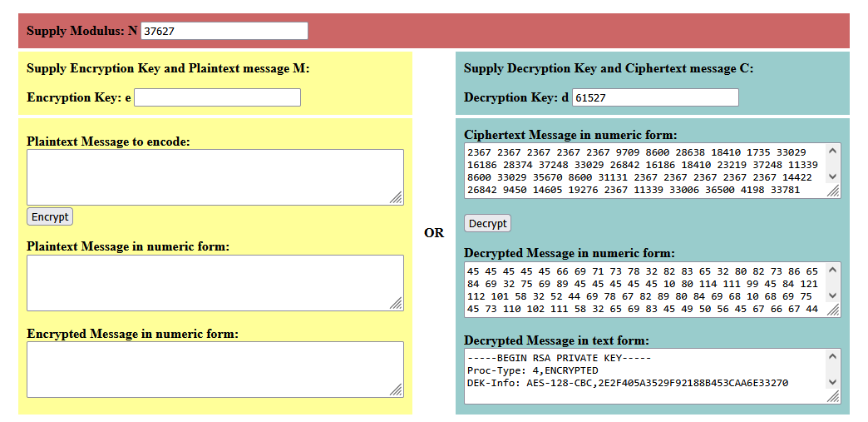Focus the Encryption Key e field

tap(218, 97)
